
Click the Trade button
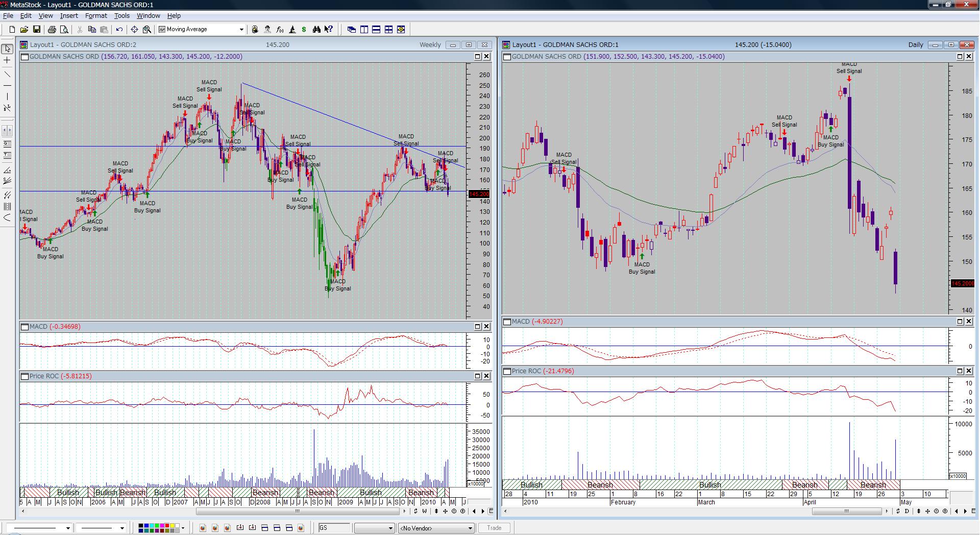pyautogui.click(x=494, y=528)
